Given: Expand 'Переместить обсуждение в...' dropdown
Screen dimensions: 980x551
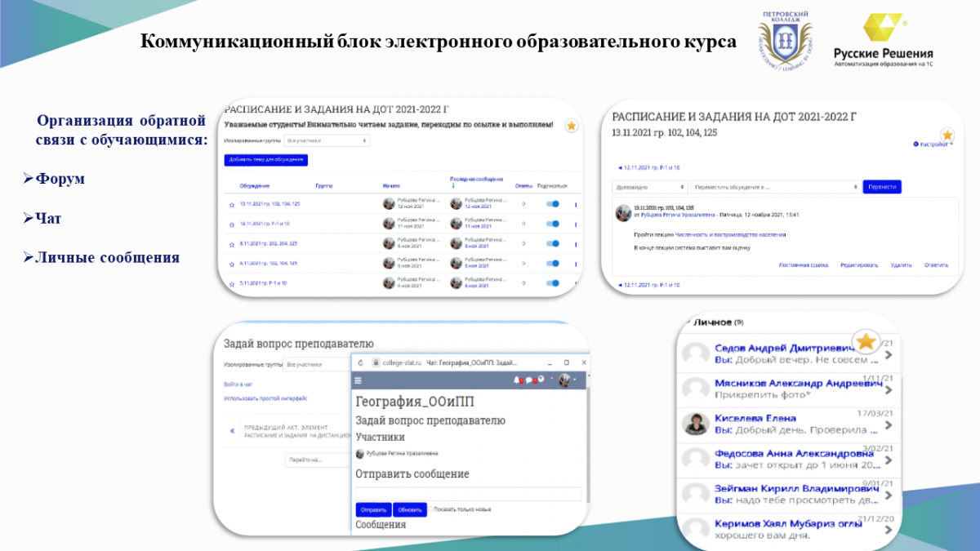Looking at the screenshot, I should 776,187.
